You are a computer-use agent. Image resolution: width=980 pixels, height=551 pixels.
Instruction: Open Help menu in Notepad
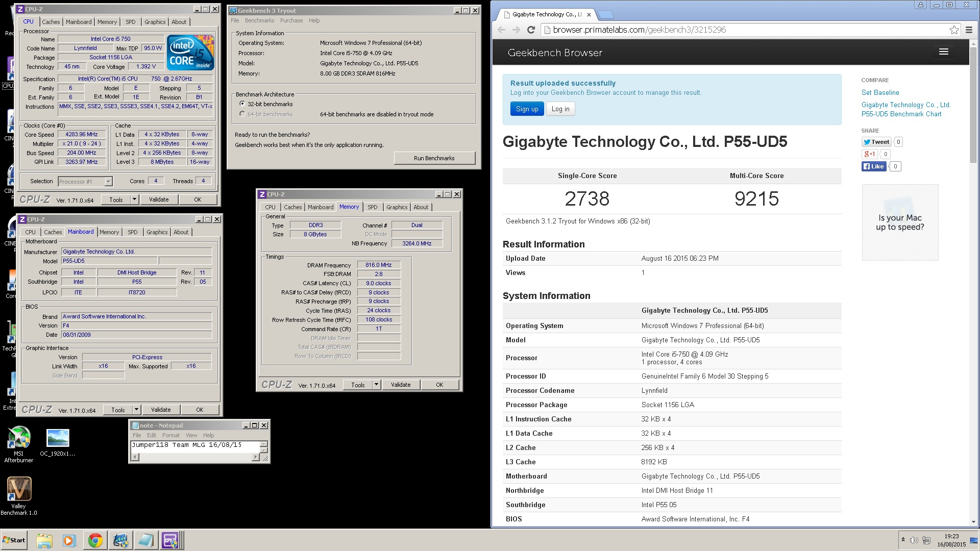click(208, 435)
